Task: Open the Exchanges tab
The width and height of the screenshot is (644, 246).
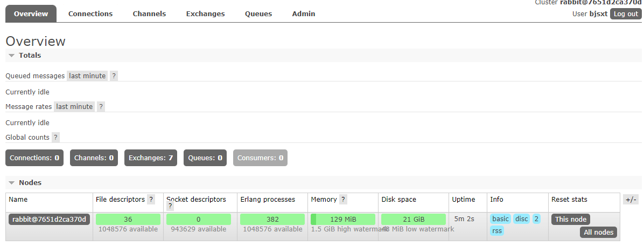Action: pyautogui.click(x=205, y=13)
